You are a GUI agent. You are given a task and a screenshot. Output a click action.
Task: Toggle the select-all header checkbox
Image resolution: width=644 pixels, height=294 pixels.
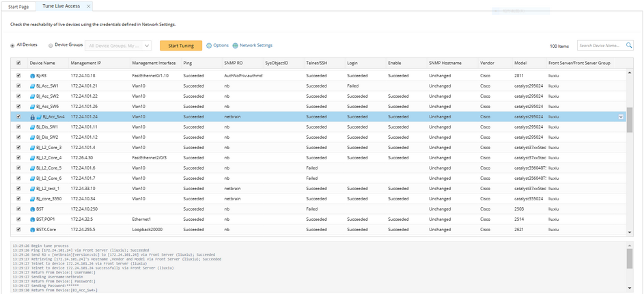click(18, 63)
